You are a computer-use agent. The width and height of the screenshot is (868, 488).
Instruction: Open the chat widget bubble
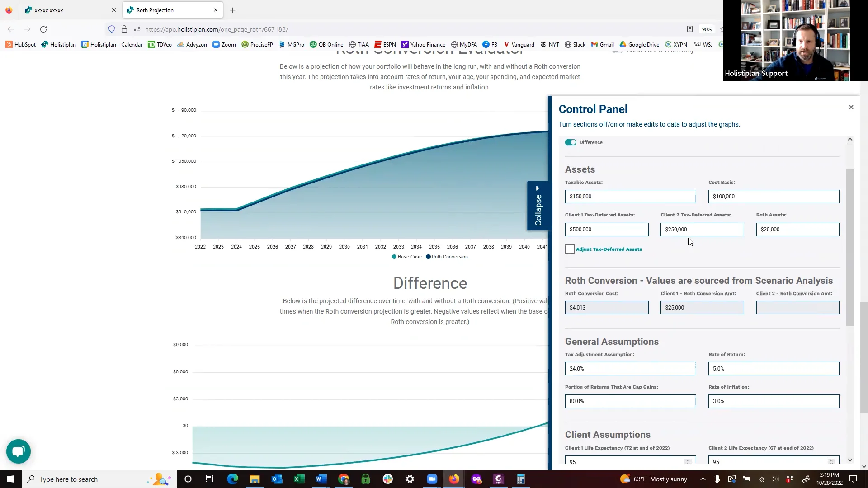18,451
